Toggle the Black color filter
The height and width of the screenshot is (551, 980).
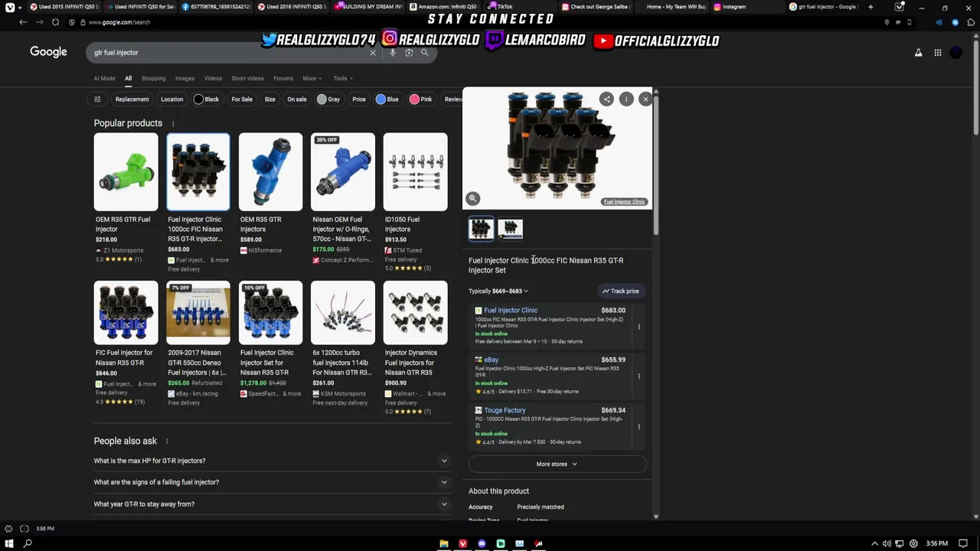tap(207, 99)
